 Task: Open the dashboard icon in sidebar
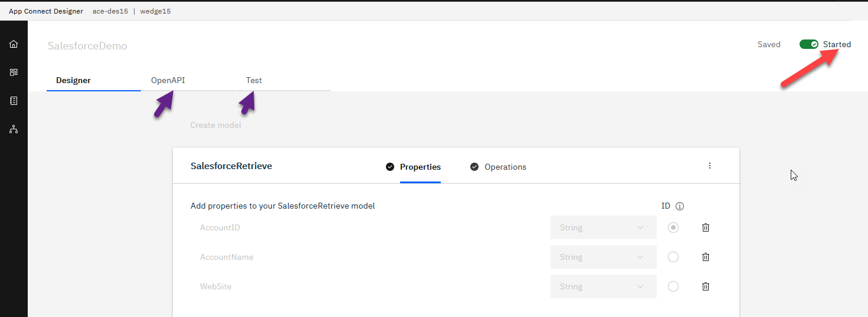pyautogui.click(x=14, y=72)
